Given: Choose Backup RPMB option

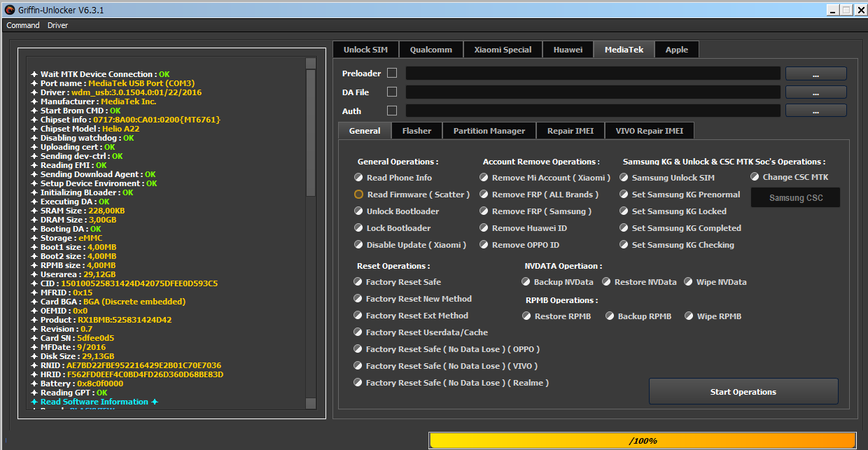Looking at the screenshot, I should (x=638, y=316).
